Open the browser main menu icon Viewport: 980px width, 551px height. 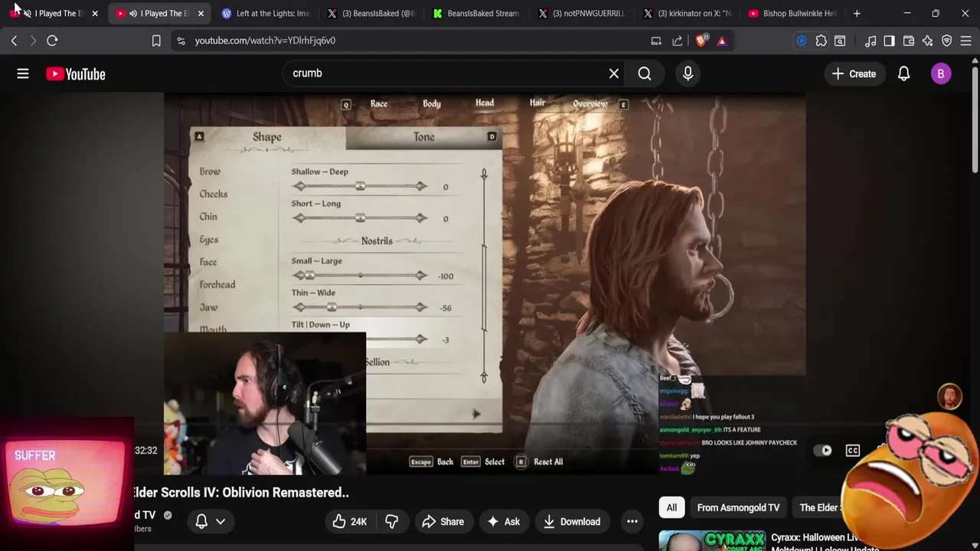(966, 41)
